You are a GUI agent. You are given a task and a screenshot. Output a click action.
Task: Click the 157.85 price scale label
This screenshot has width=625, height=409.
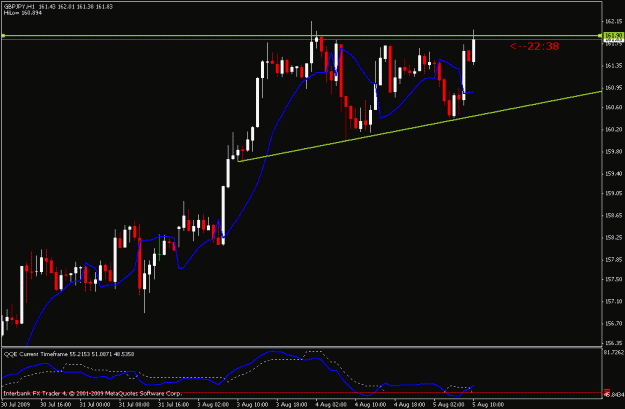pyautogui.click(x=614, y=260)
